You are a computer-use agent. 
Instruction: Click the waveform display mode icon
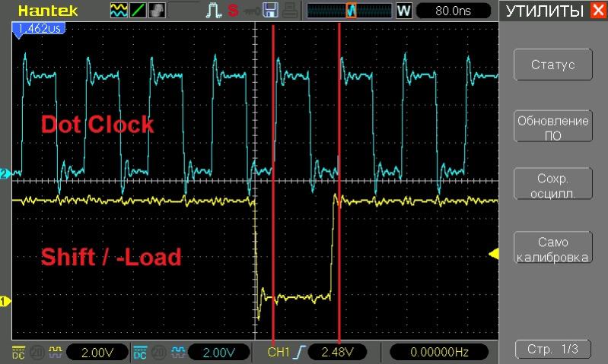pos(119,11)
